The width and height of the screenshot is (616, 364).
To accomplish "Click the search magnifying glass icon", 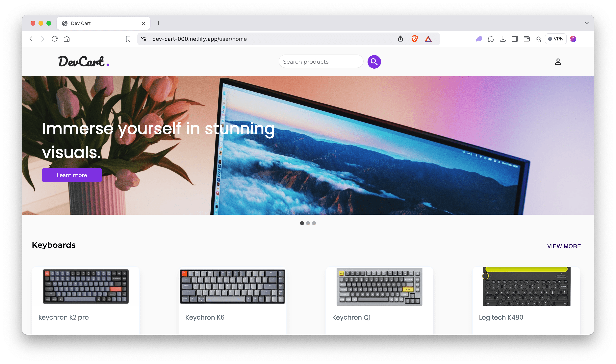I will coord(374,61).
